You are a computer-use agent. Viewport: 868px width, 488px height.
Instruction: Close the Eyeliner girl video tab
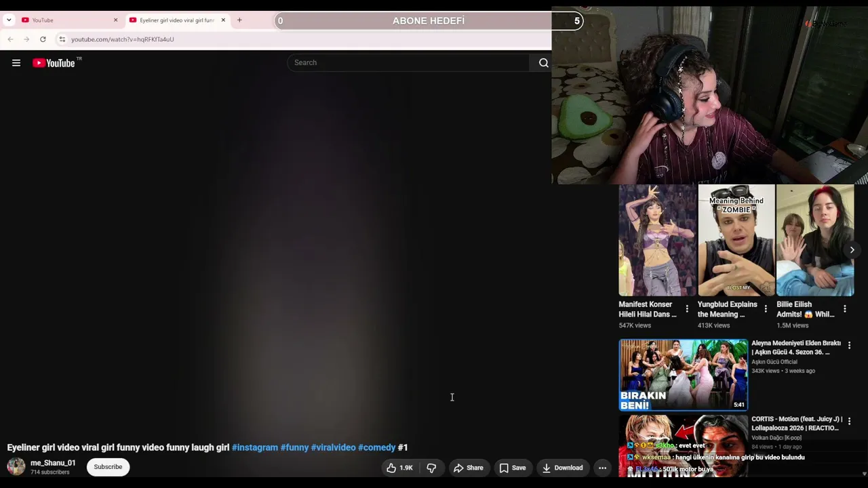pos(223,20)
